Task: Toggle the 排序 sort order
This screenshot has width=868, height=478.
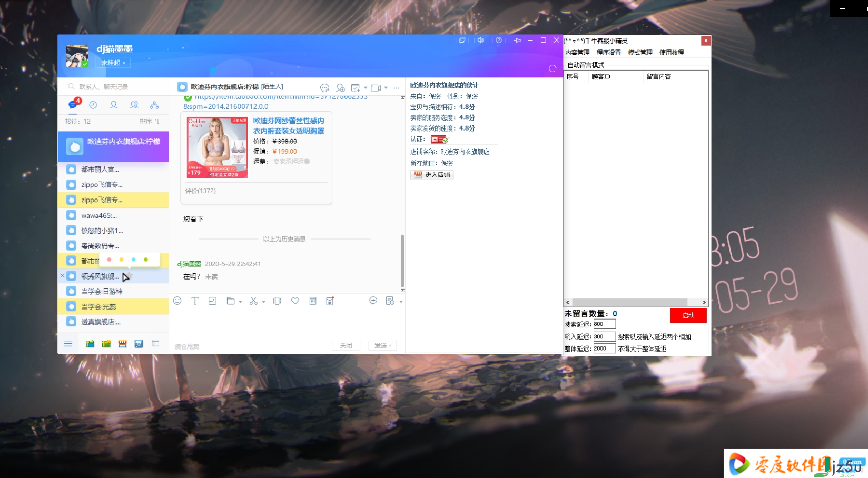Action: [149, 122]
